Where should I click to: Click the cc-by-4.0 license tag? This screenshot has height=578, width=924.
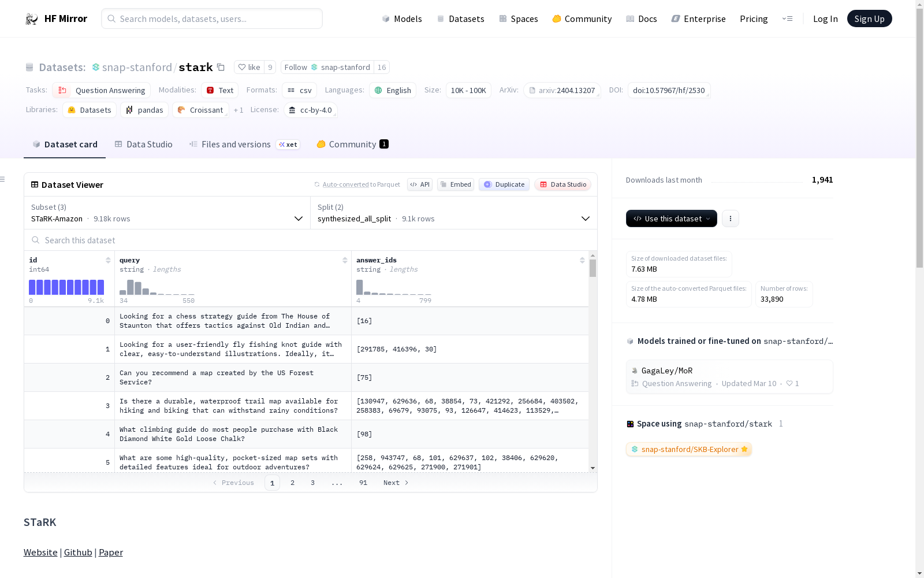point(311,110)
